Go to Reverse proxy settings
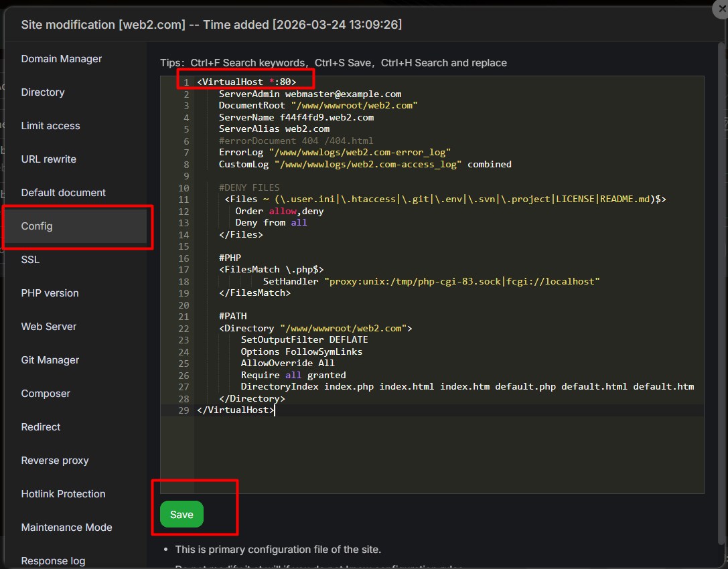Image resolution: width=728 pixels, height=569 pixels. (x=55, y=461)
